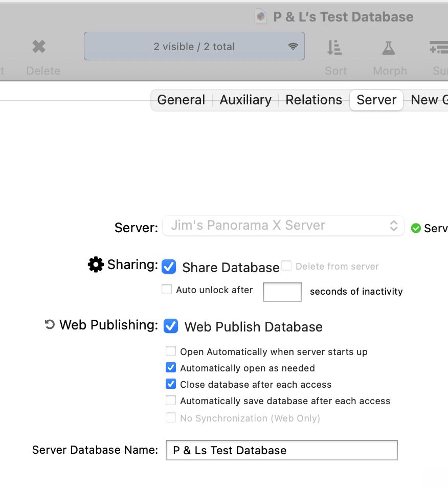Check Automatically save database after each access
The height and width of the screenshot is (487, 448).
171,401
